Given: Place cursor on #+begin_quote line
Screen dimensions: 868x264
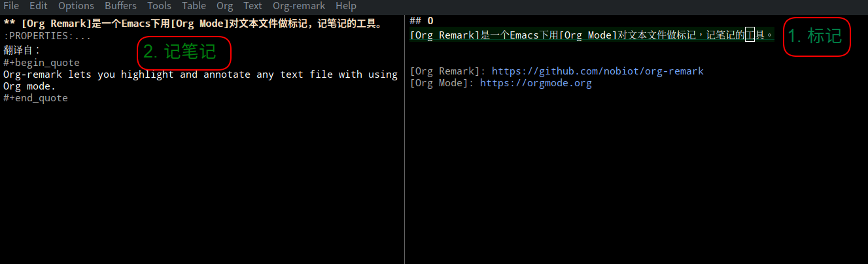Looking at the screenshot, I should click(41, 63).
